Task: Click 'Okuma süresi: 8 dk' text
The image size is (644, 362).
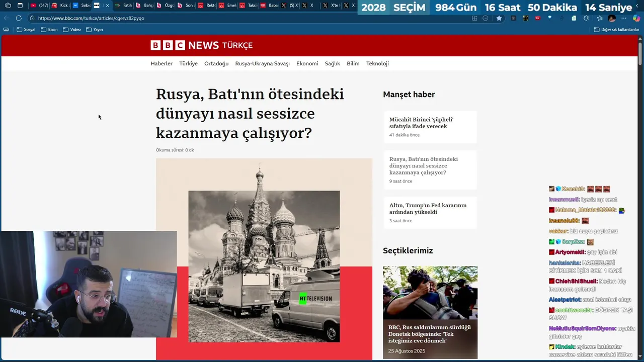Action: [x=175, y=150]
